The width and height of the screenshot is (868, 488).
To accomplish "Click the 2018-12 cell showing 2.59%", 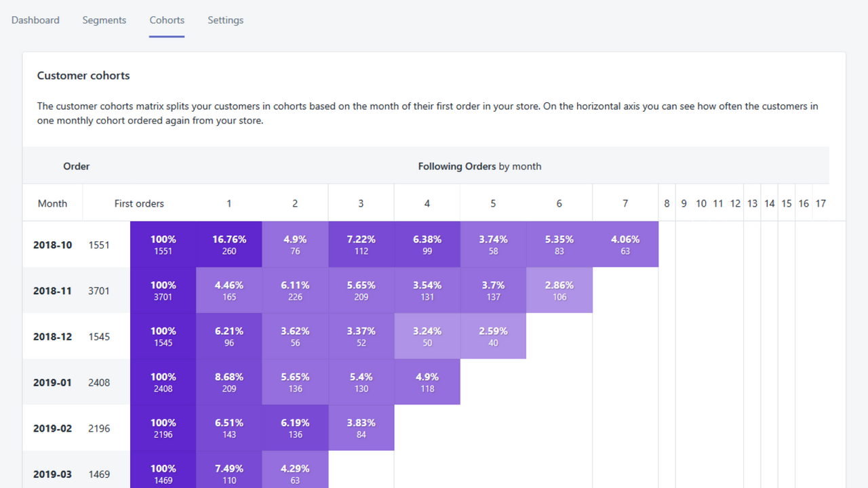I will point(493,336).
